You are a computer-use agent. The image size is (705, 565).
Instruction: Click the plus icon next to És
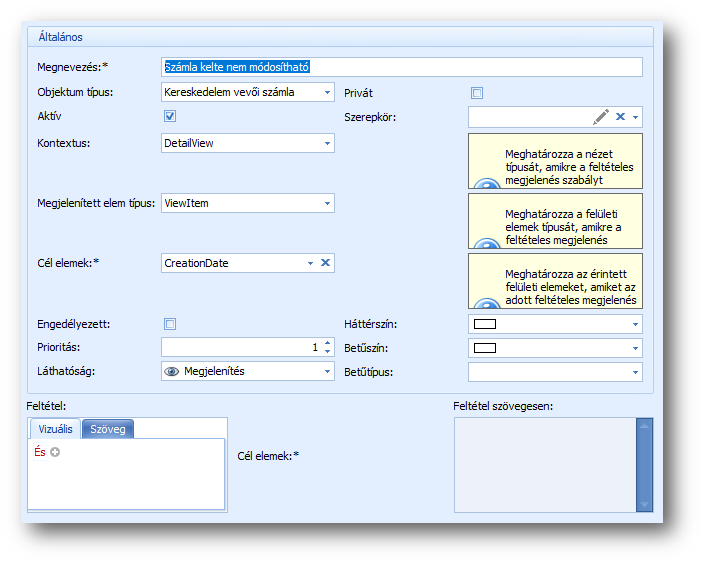pyautogui.click(x=55, y=452)
